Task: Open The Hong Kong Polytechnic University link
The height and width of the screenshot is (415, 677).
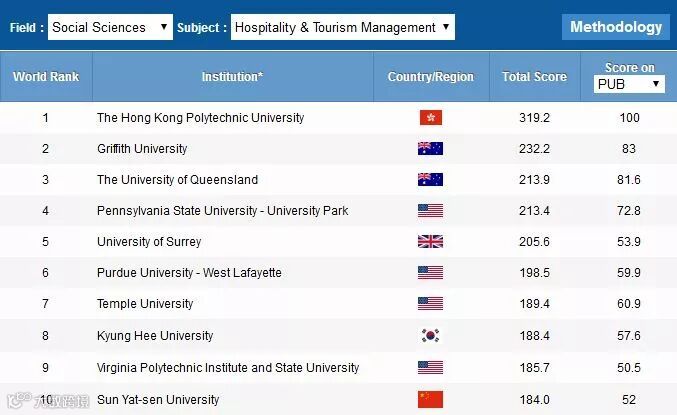Action: 200,118
